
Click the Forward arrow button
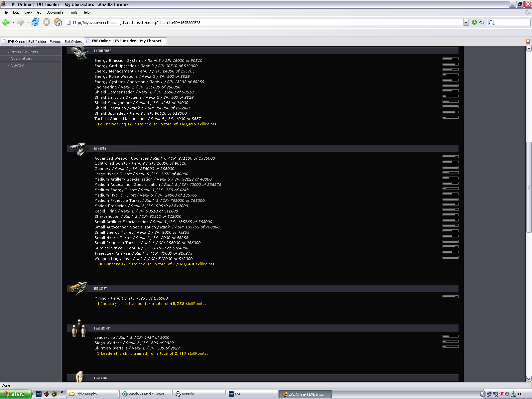tap(21, 22)
